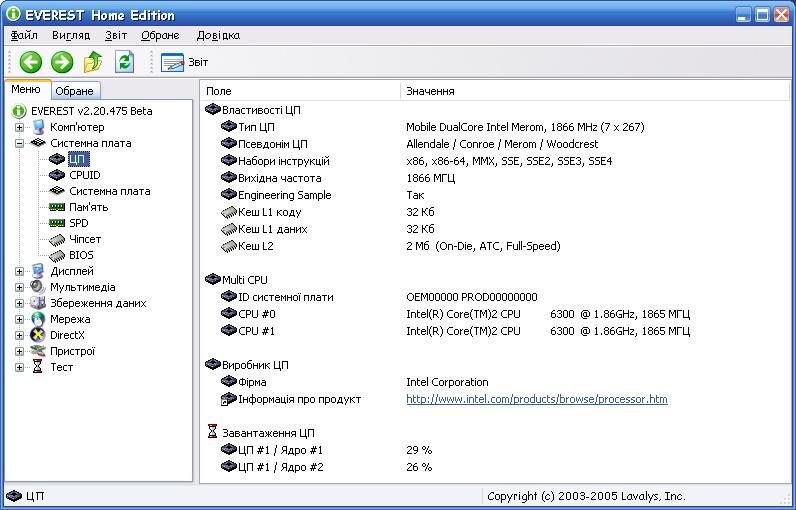796x510 pixels.
Task: Expand the Пристрої tree node
Action: point(19,351)
